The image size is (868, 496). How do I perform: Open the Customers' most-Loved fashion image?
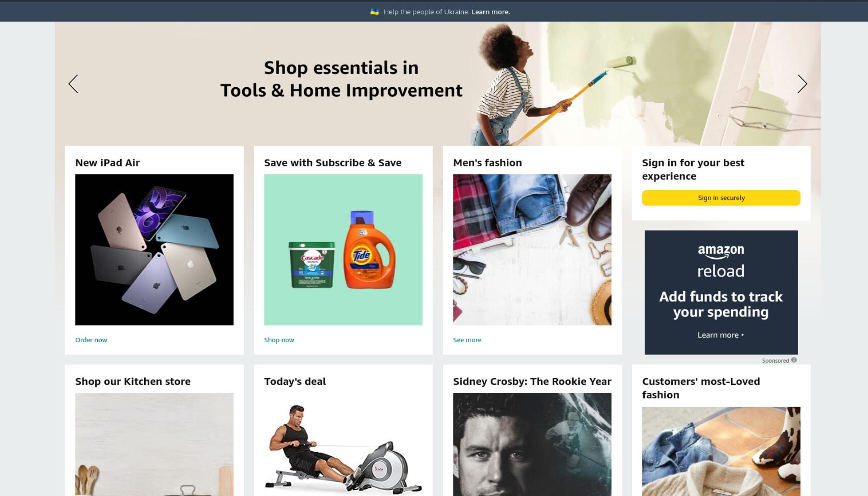tap(721, 451)
